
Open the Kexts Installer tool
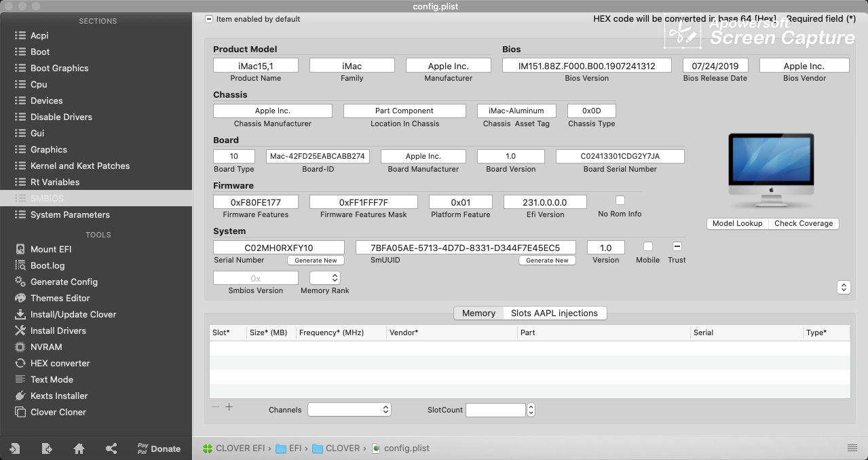tap(58, 396)
